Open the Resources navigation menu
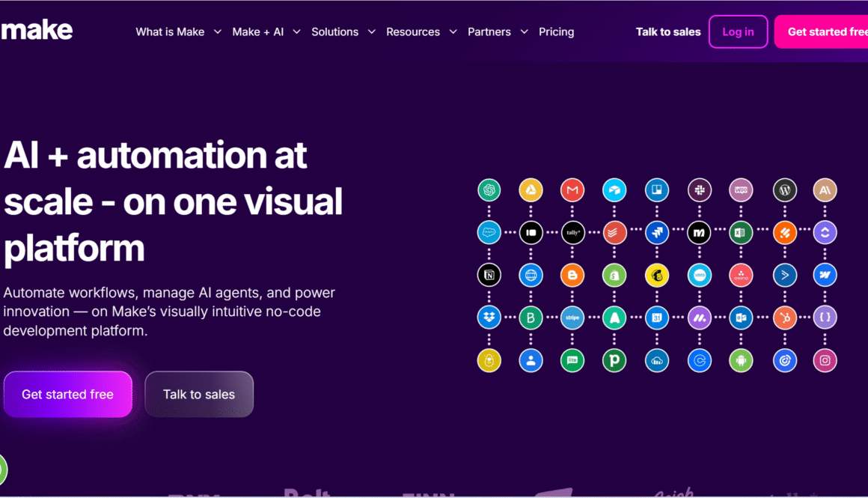 [x=422, y=32]
